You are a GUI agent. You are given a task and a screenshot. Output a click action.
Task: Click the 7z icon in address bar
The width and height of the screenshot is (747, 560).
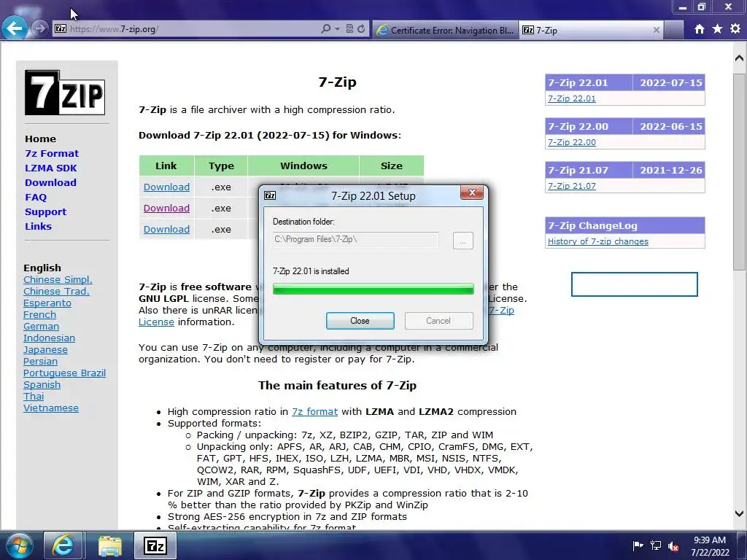coord(61,28)
